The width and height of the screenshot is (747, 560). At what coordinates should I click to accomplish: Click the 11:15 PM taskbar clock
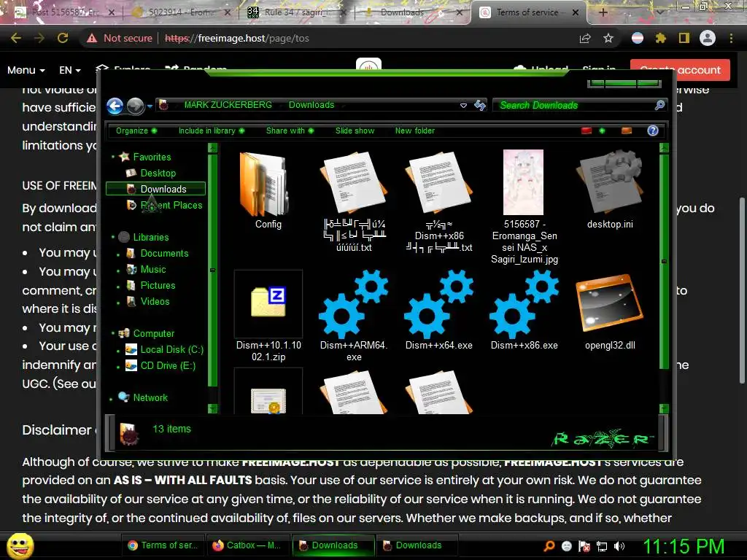point(683,546)
